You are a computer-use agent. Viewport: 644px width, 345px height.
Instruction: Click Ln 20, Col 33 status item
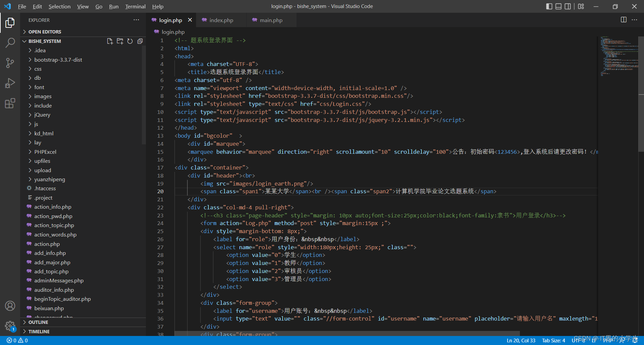coord(521,340)
